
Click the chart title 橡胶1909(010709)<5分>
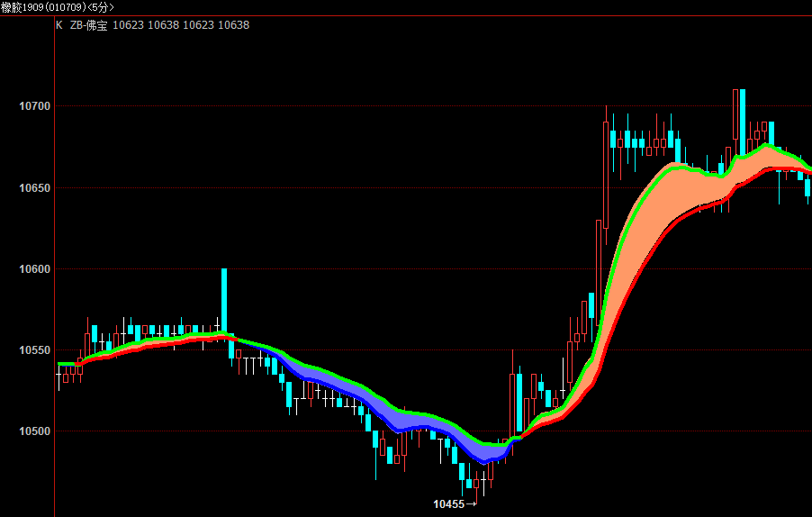click(58, 7)
